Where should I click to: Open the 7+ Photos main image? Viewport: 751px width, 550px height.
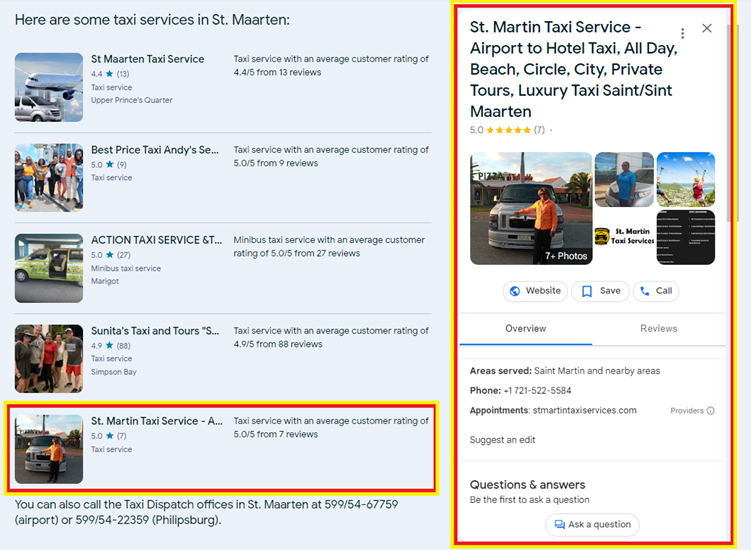pos(531,208)
